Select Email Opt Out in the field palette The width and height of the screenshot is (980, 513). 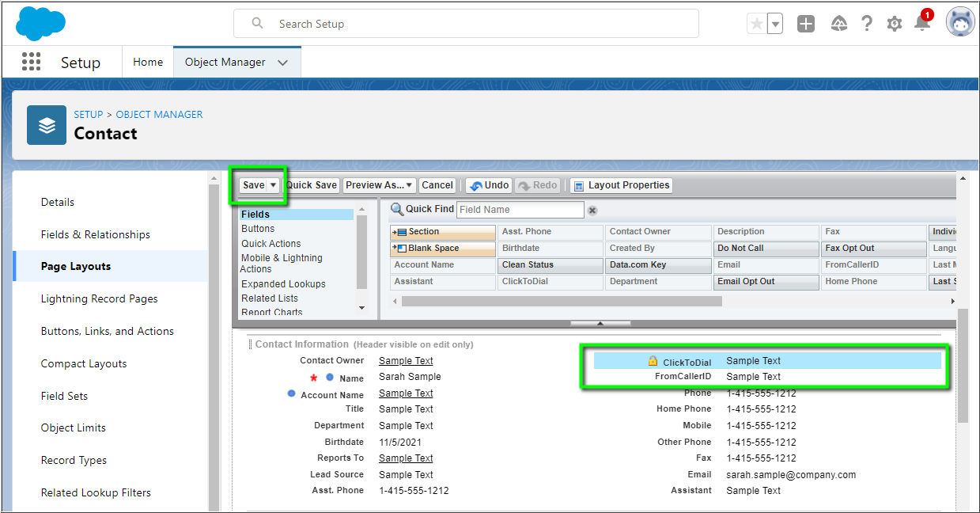pyautogui.click(x=766, y=282)
